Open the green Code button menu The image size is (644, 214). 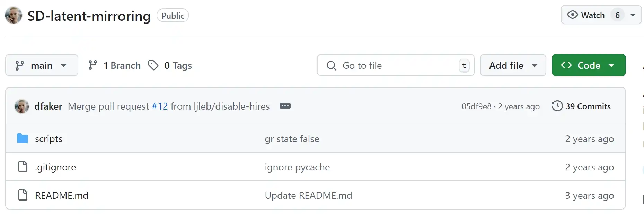point(589,65)
